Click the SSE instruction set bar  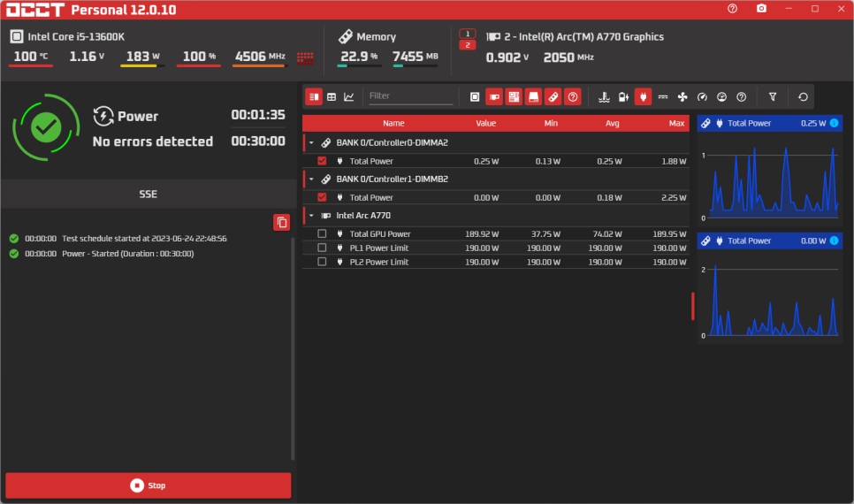[149, 194]
